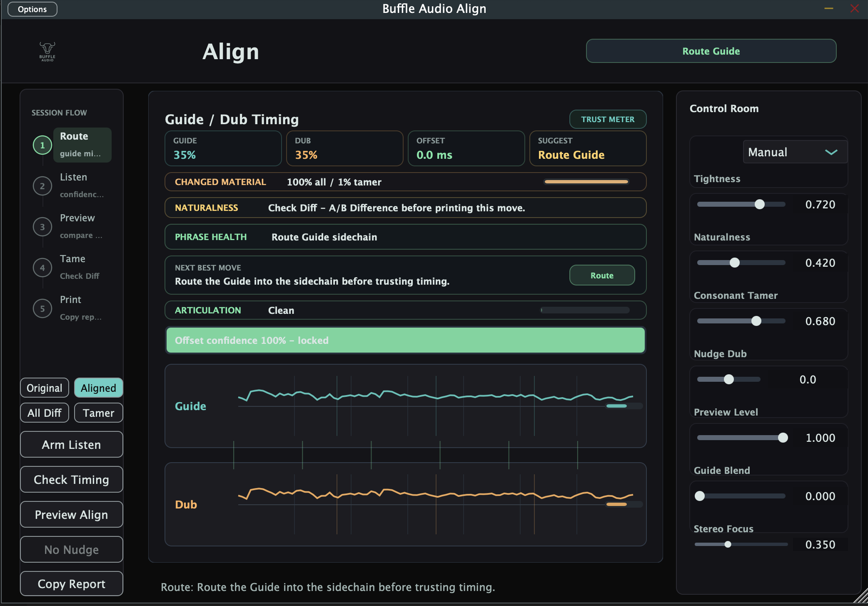Viewport: 868px width, 606px height.
Task: Adjust the Stereo Focus slider
Action: click(x=741, y=544)
